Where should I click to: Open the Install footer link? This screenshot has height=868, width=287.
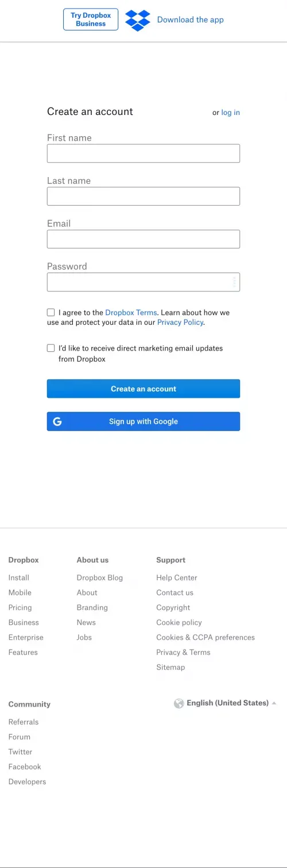click(19, 578)
